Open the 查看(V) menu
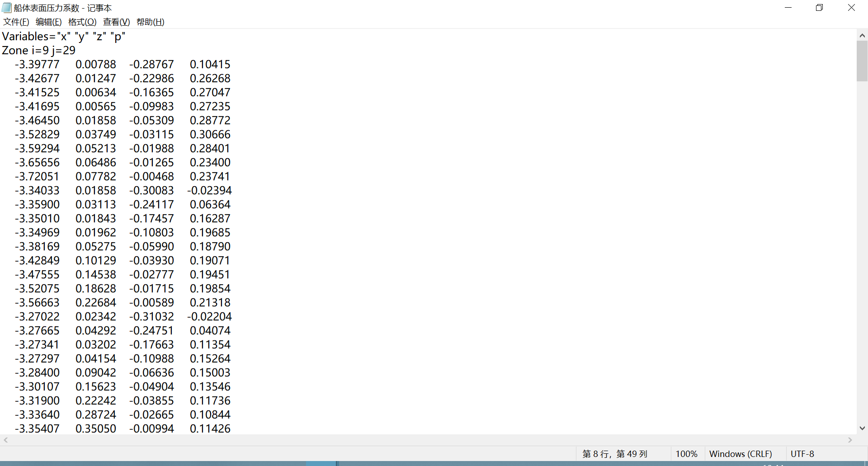Screen dimensions: 868x466 [117, 22]
